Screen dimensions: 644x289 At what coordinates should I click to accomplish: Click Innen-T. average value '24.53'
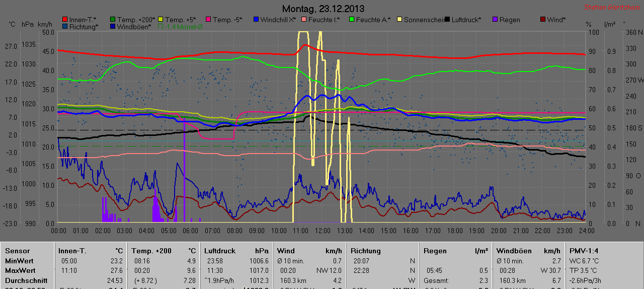[x=115, y=280]
